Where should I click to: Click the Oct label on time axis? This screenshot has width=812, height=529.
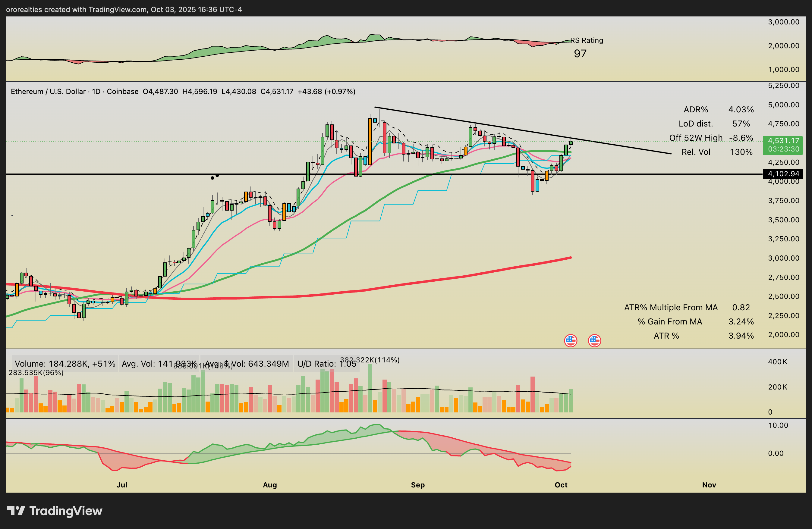point(561,485)
